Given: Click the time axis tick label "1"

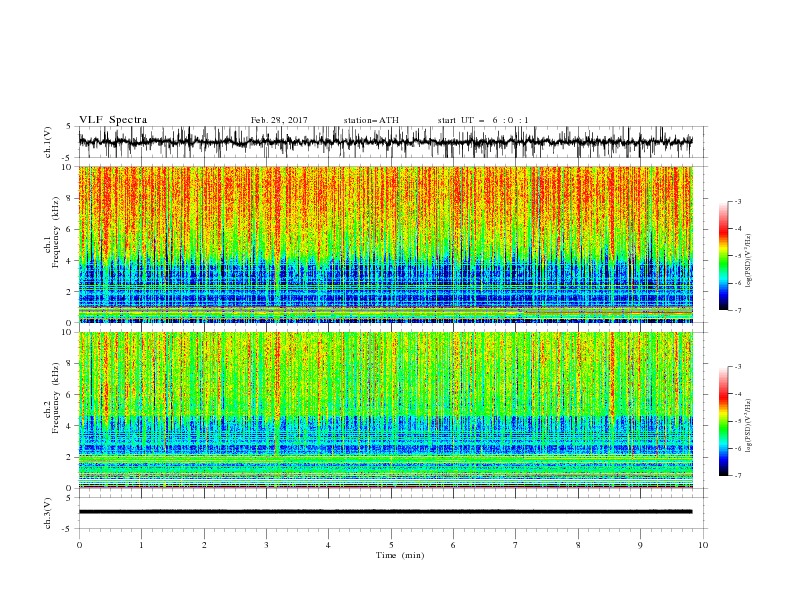Looking at the screenshot, I should click(142, 545).
